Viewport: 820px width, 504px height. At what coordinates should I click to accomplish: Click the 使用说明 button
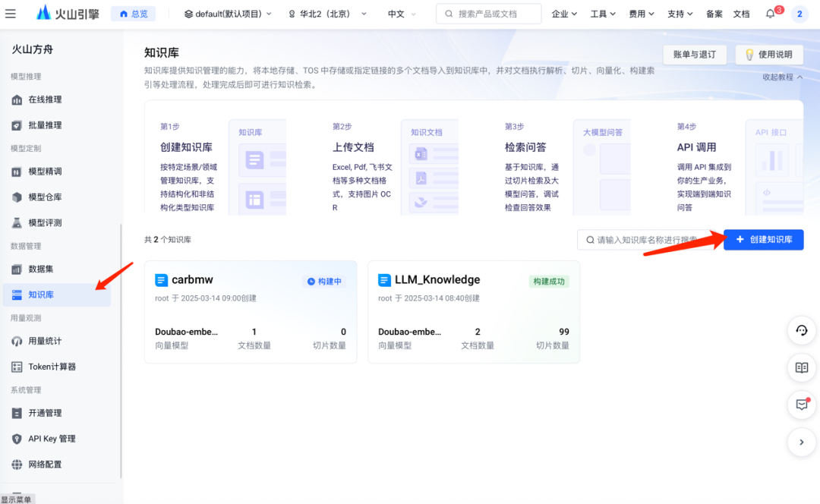[769, 55]
